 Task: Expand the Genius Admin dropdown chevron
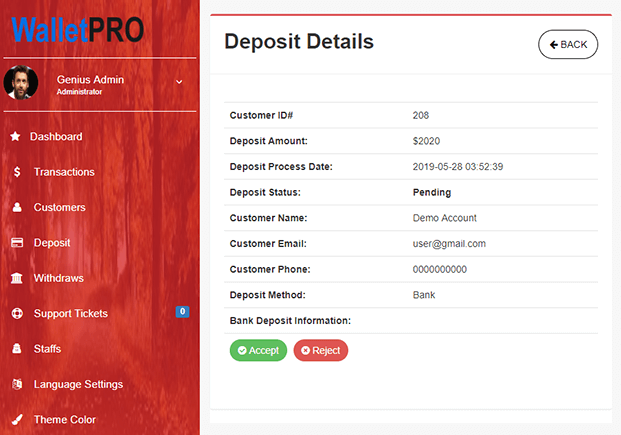click(179, 82)
